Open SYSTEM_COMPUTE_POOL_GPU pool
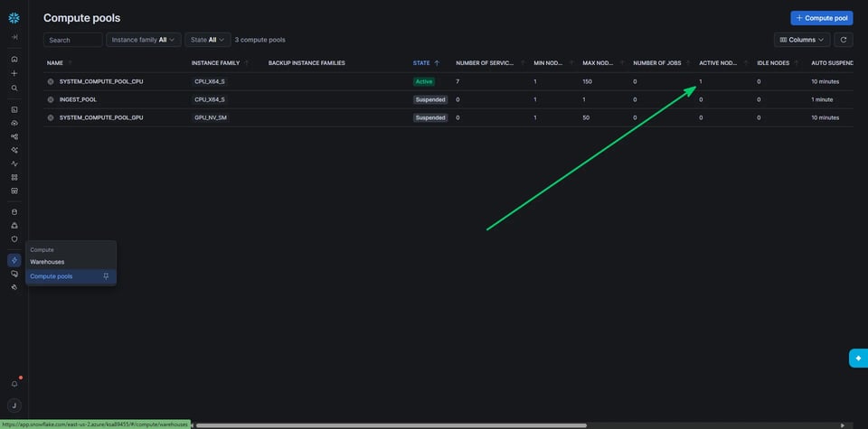This screenshot has height=429, width=868. click(101, 117)
